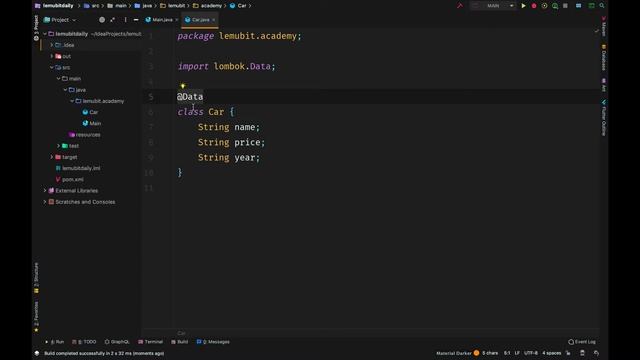Open the Project view dropdown
Image resolution: width=640 pixels, height=360 pixels.
60,20
